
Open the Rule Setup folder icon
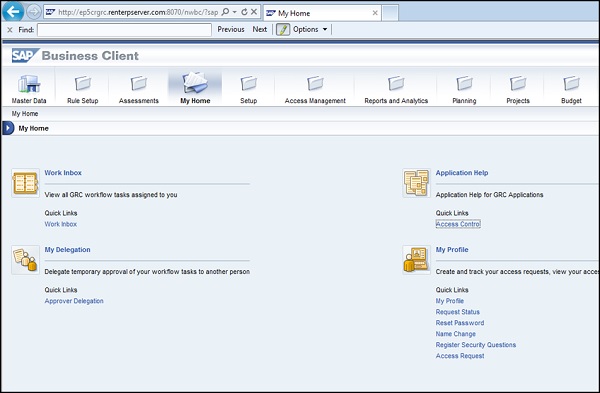83,83
